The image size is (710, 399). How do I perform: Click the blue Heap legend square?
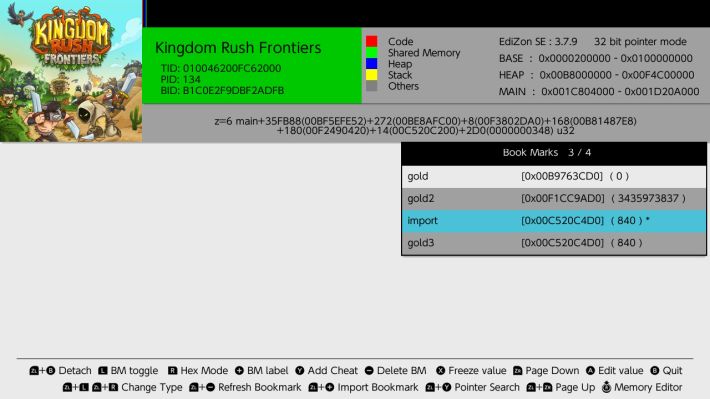(371, 63)
